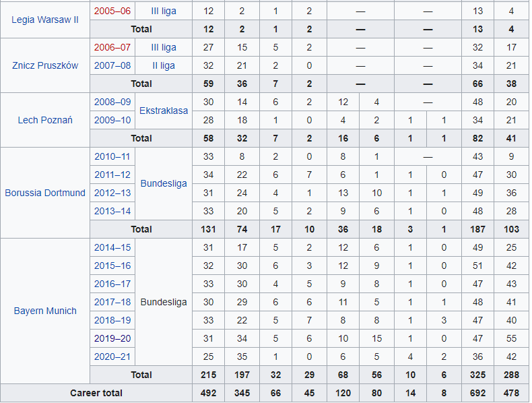Viewport: 532px width, 403px height.
Task: Open the 2012–13 season link
Action: 112,193
